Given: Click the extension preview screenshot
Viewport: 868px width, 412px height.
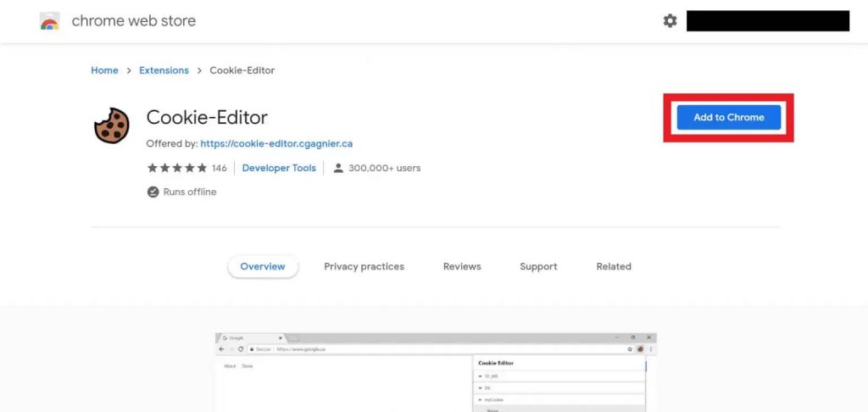Looking at the screenshot, I should [x=436, y=372].
